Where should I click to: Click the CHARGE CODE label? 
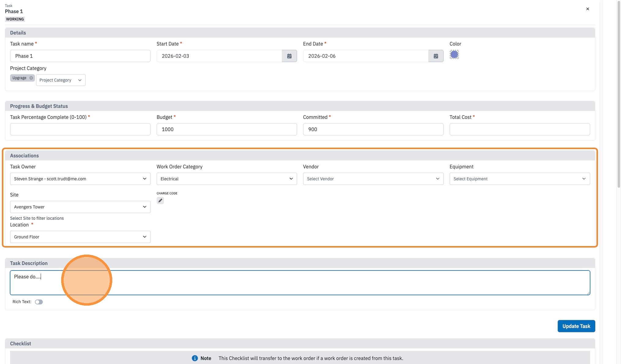[167, 193]
